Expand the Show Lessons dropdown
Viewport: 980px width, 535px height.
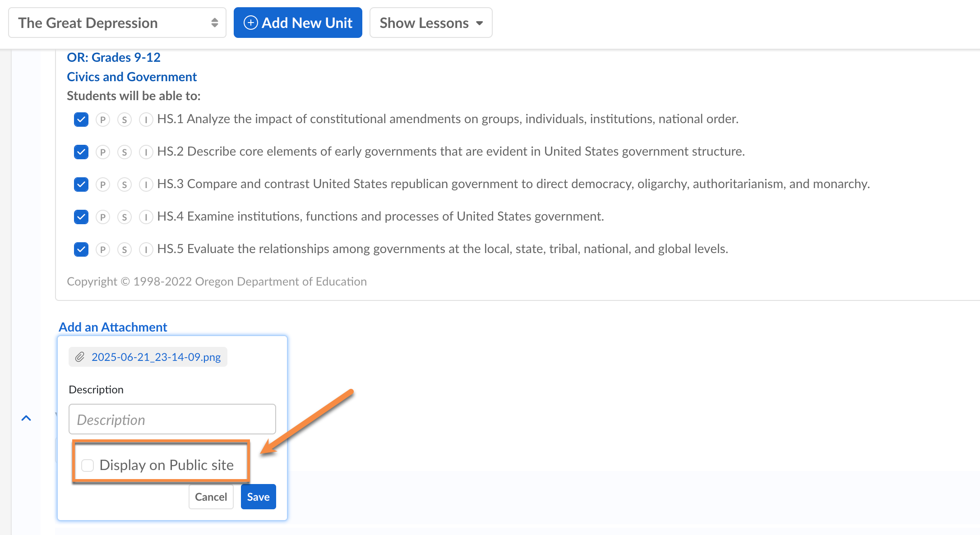point(431,23)
